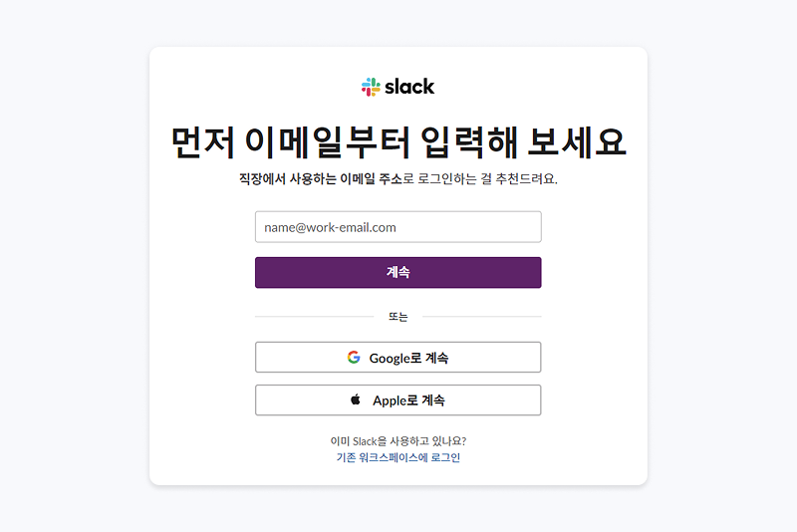The image size is (797, 532).
Task: Click the heading 먼저 이메일부터 입력해 보세요
Action: [398, 142]
